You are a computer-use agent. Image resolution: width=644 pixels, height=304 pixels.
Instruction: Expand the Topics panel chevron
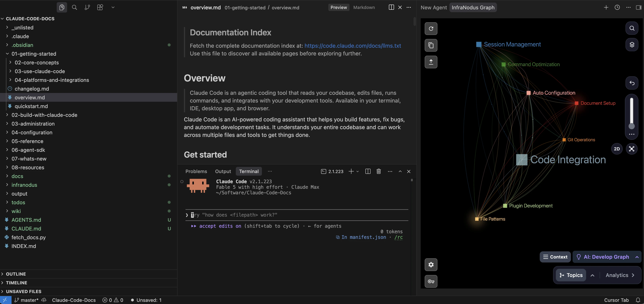click(592, 275)
